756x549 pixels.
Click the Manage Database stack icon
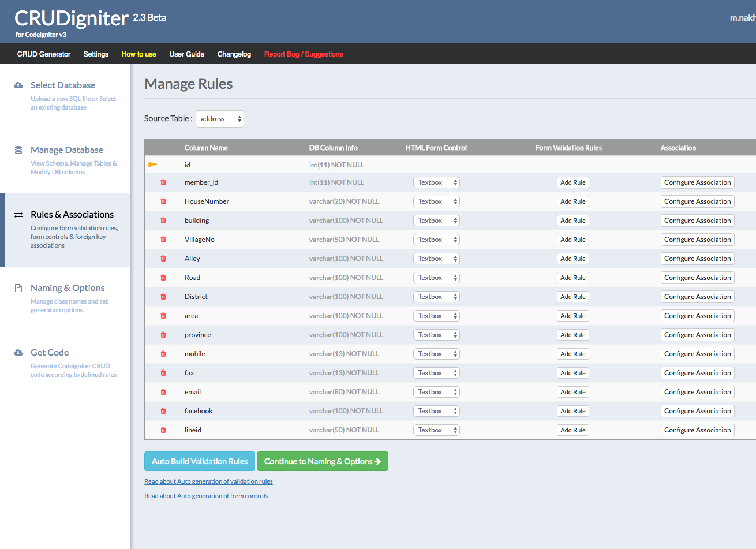coord(18,150)
